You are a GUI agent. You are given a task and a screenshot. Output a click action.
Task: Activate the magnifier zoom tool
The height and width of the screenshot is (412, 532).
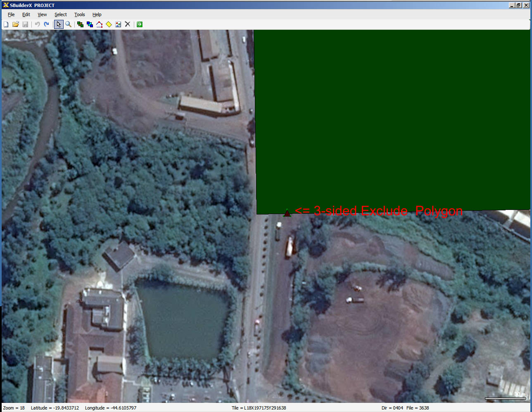point(69,24)
